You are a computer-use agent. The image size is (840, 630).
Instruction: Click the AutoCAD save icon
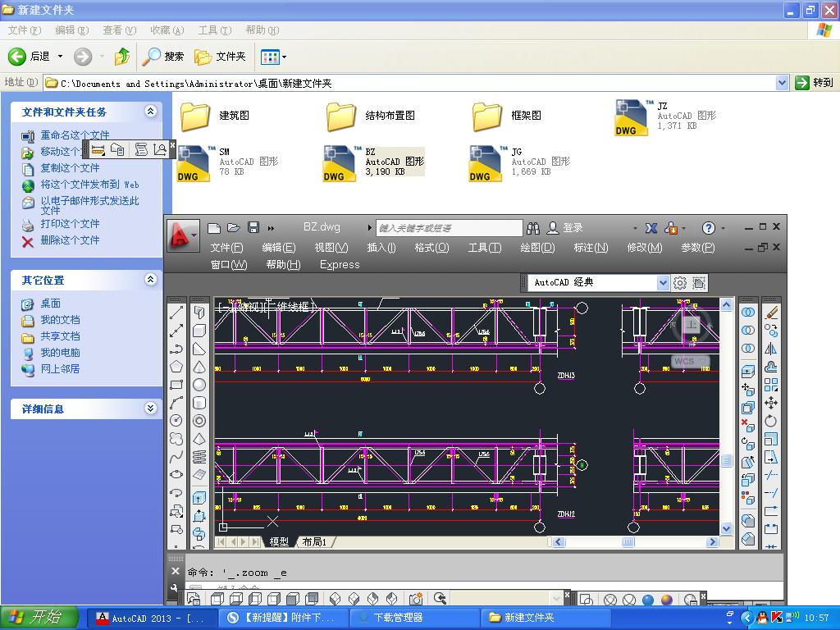click(x=253, y=228)
